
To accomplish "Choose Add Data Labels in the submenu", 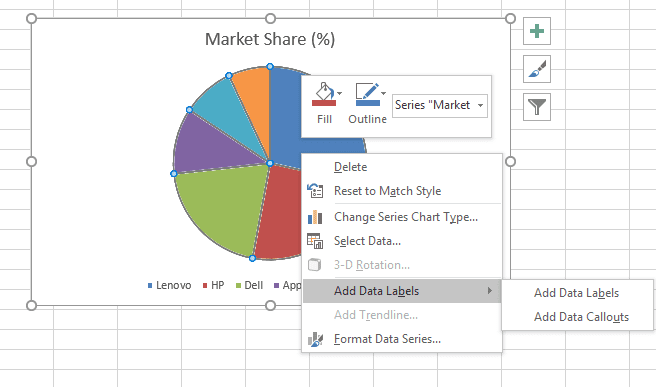I will [577, 293].
